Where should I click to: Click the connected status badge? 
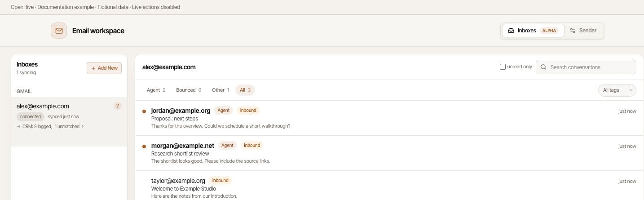click(31, 116)
